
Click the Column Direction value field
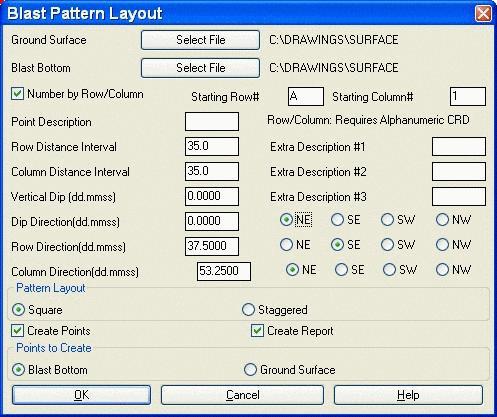point(224,271)
